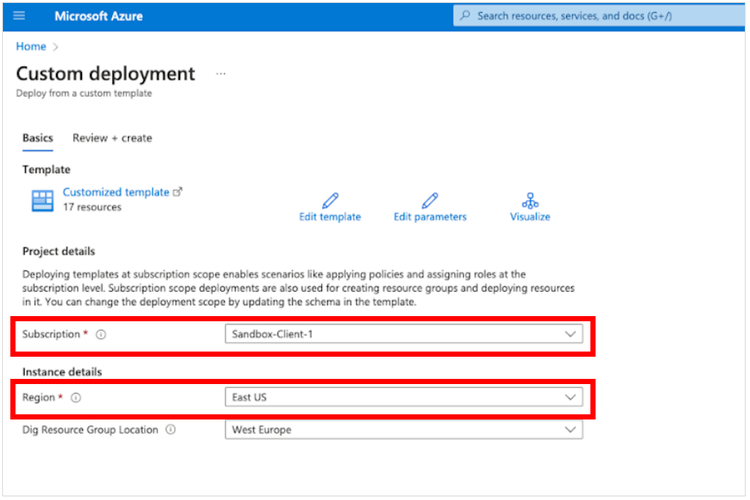Screen dimensions: 750x500
Task: Open the Subscription dropdown showing Sandbox-Client-1
Action: coord(404,334)
